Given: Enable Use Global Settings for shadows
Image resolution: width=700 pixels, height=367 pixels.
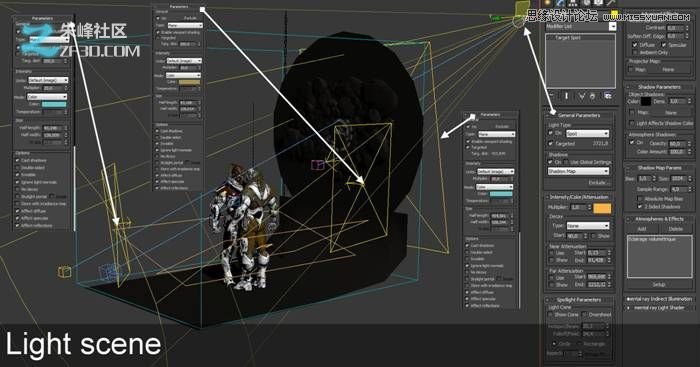Looking at the screenshot, I should click(x=566, y=162).
